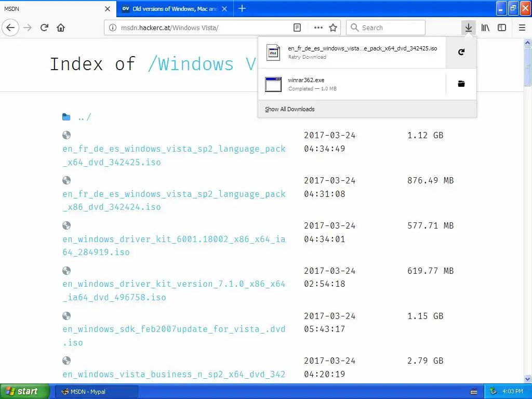Close the MSDN tab
Viewport: 532px width, 399px height.
tap(108, 9)
